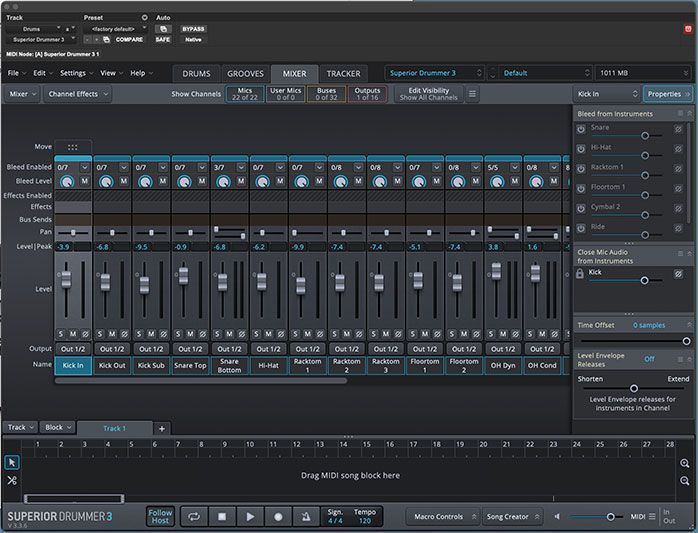Viewport: 698px width, 533px height.
Task: Toggle the BYPASS button
Action: coord(193,29)
